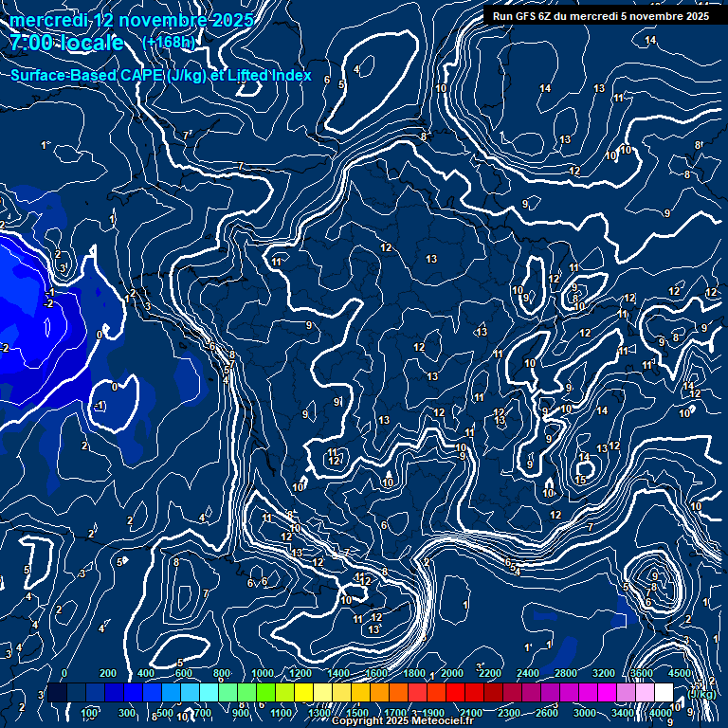Click 'Surface-Based CAPE (J/kg) et Lifted Index' title

(x=161, y=75)
